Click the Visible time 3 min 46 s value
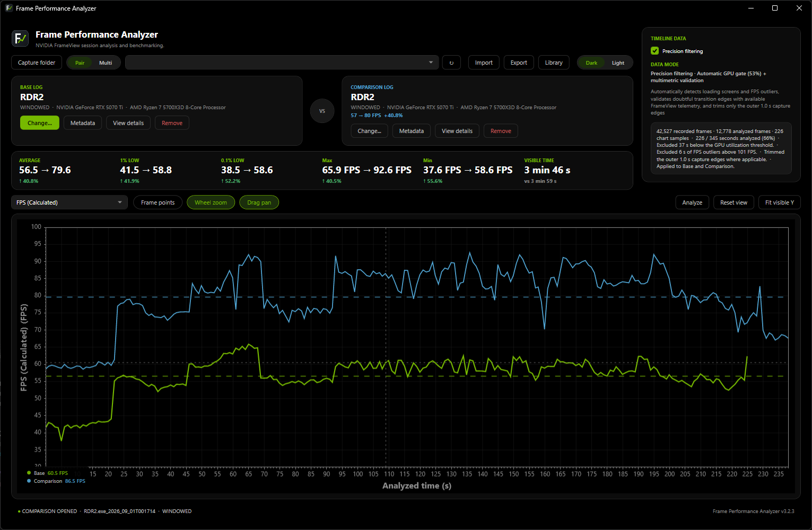The height and width of the screenshot is (530, 812). click(x=547, y=170)
